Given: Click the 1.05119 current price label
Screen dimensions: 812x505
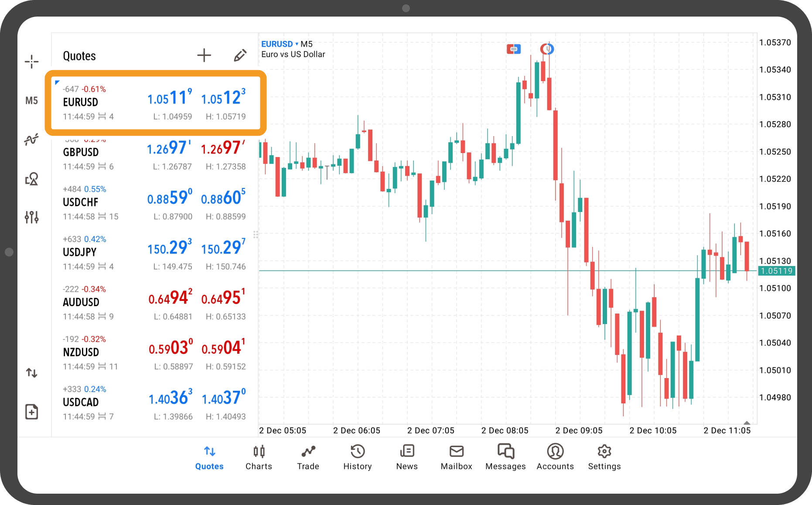Looking at the screenshot, I should [776, 271].
